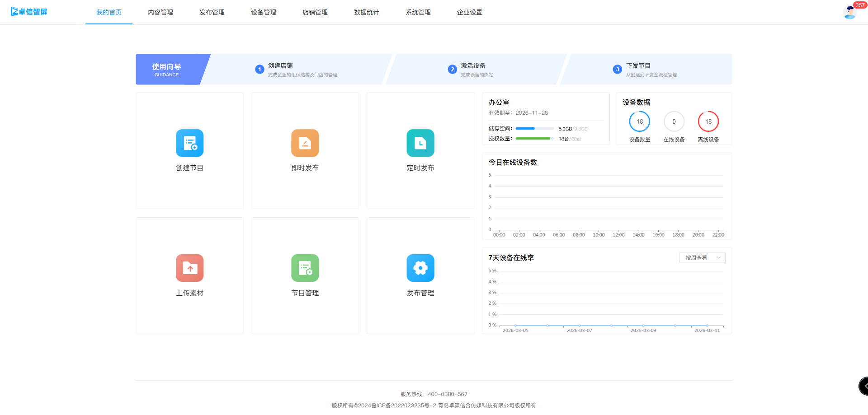Click the 完成设备的绑定 description
Viewport: 868px width, 415px height.
[477, 75]
